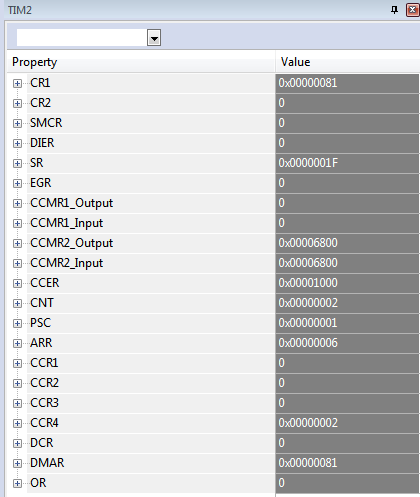The image size is (420, 497).
Task: Select the CCR4 register row label
Action: click(x=44, y=423)
